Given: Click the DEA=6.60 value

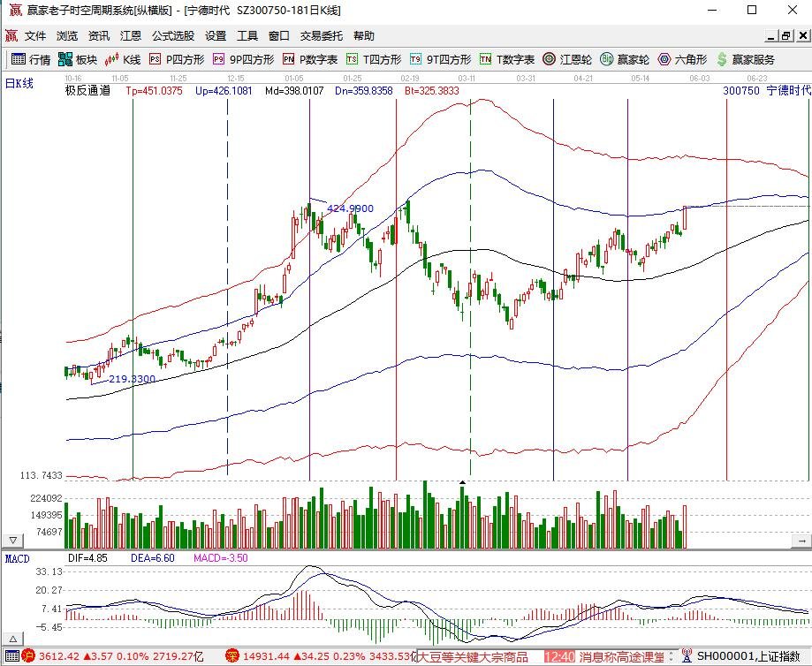Looking at the screenshot, I should tap(153, 558).
